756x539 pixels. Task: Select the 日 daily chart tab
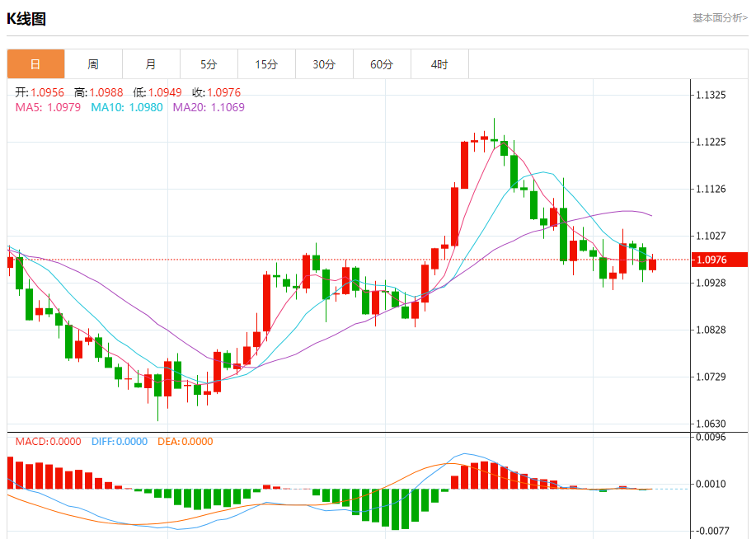[35, 64]
